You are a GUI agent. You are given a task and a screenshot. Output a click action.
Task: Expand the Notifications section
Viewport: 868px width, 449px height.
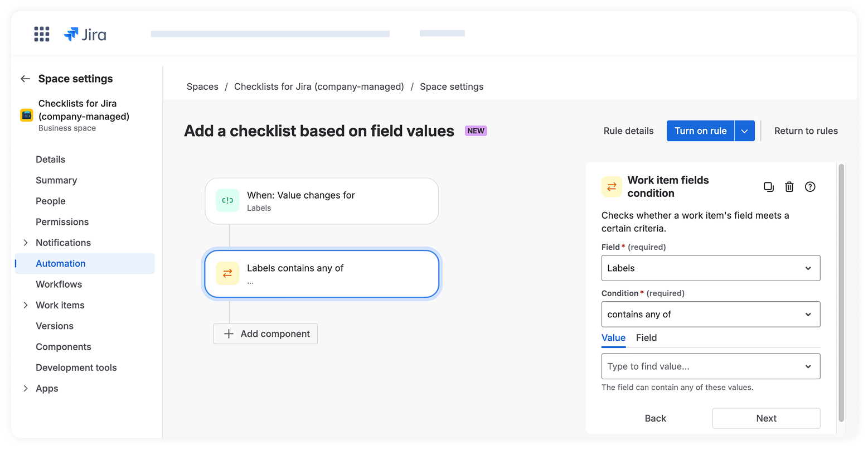click(x=26, y=243)
